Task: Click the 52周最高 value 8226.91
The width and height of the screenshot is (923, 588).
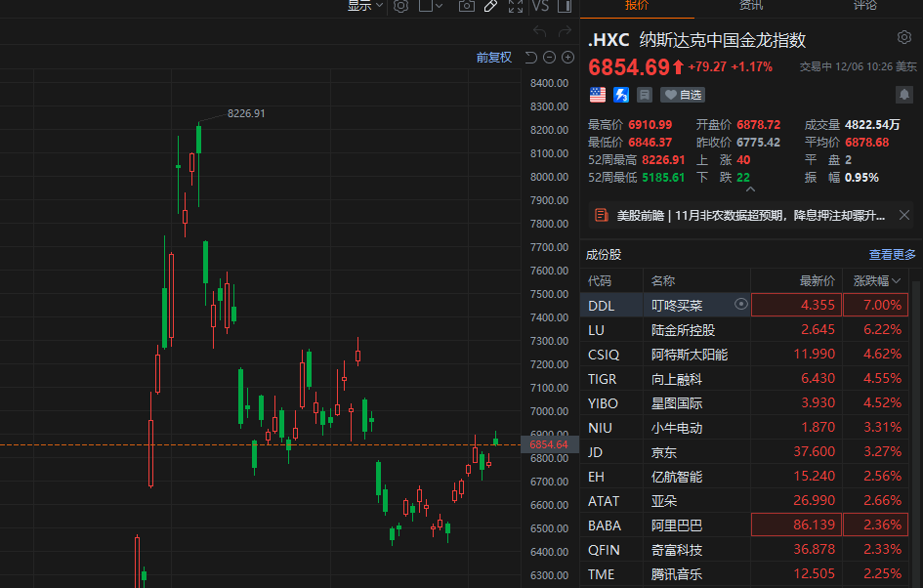Action: tap(663, 160)
